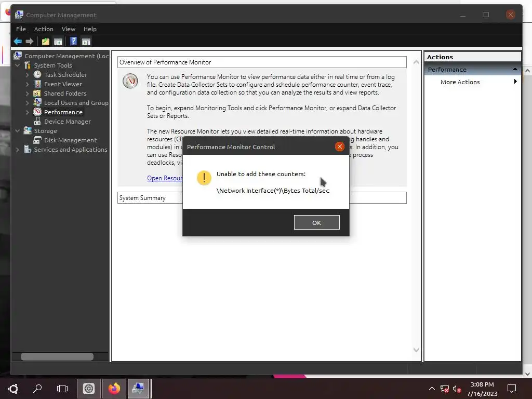
Task: Click the Local Users and Groups icon
Action: pos(37,102)
